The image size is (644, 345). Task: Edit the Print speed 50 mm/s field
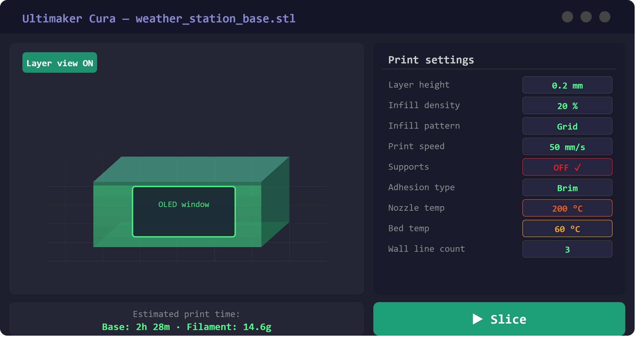pyautogui.click(x=567, y=147)
